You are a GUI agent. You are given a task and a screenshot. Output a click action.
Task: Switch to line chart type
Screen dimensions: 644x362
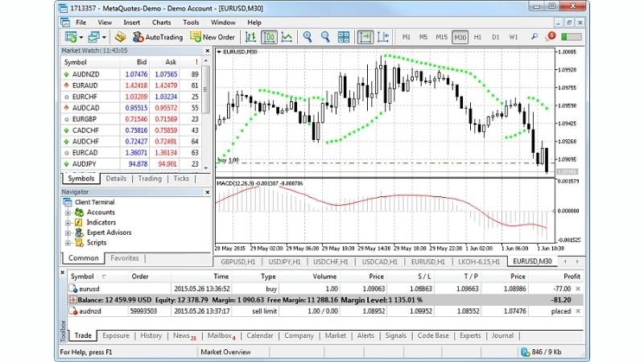coord(287,37)
